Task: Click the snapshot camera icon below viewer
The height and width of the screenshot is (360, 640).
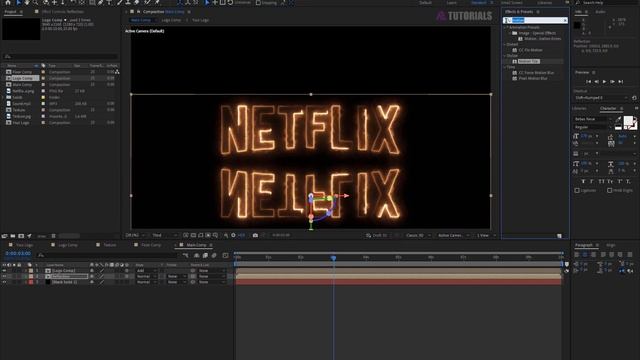Action: coord(255,235)
